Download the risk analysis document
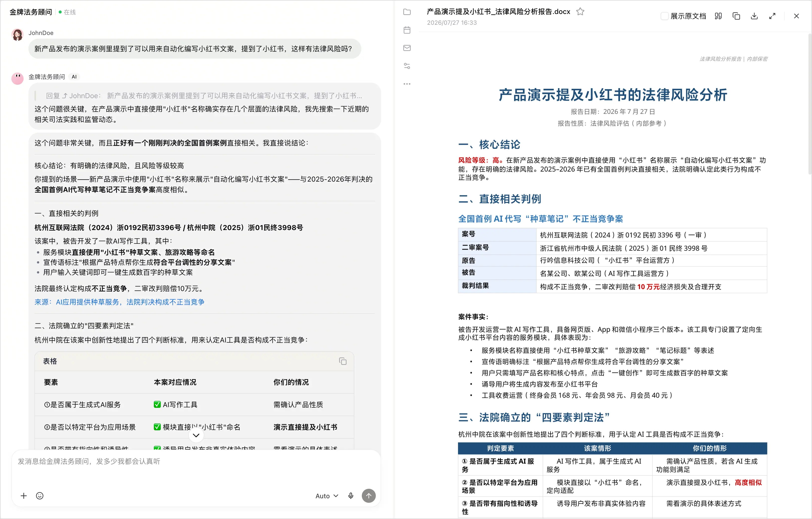812x519 pixels. pos(754,16)
